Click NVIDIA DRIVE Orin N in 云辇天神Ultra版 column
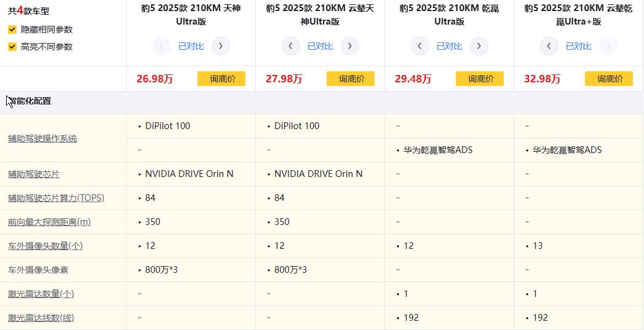644x330 pixels. 318,174
